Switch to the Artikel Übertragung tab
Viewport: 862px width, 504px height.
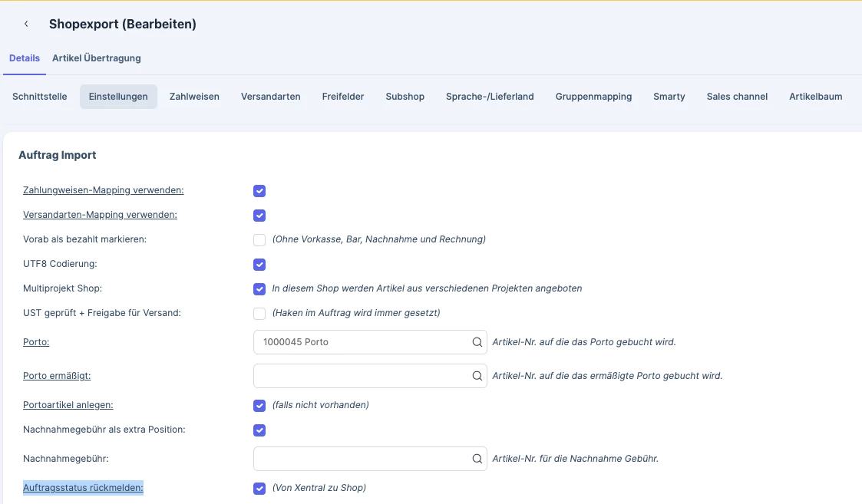click(96, 58)
